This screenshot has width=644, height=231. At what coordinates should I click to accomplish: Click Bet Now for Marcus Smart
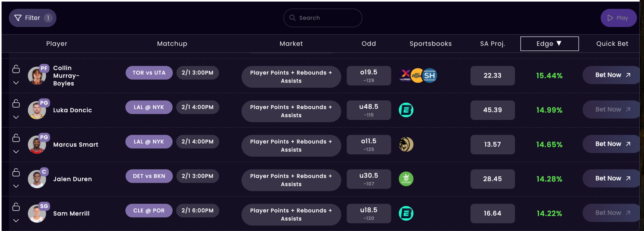612,144
